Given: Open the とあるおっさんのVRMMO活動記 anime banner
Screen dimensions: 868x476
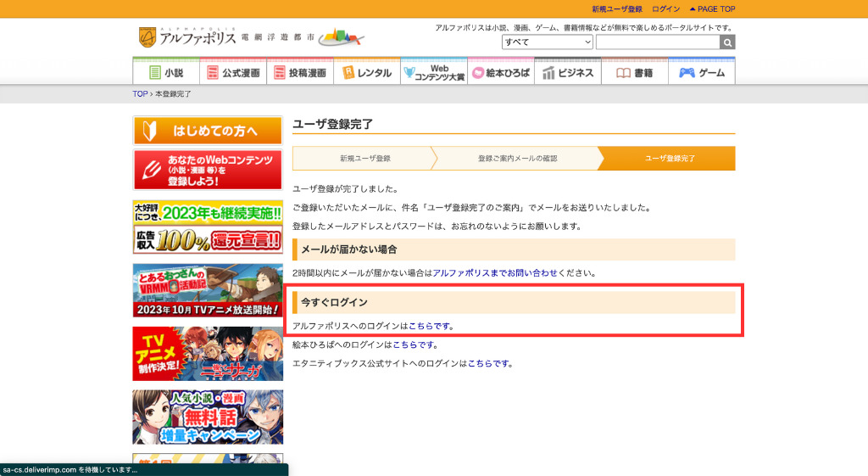Looking at the screenshot, I should tap(208, 290).
